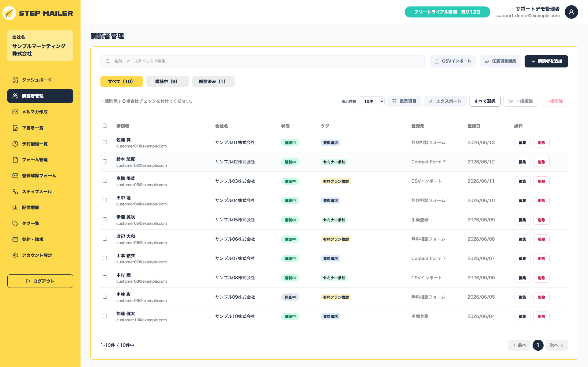Open 配信履歴 bar chart icon
This screenshot has height=367, width=588.
(x=15, y=208)
